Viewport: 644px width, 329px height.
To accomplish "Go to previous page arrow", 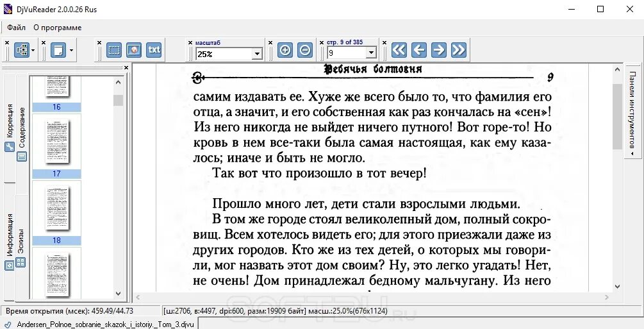I will [418, 50].
